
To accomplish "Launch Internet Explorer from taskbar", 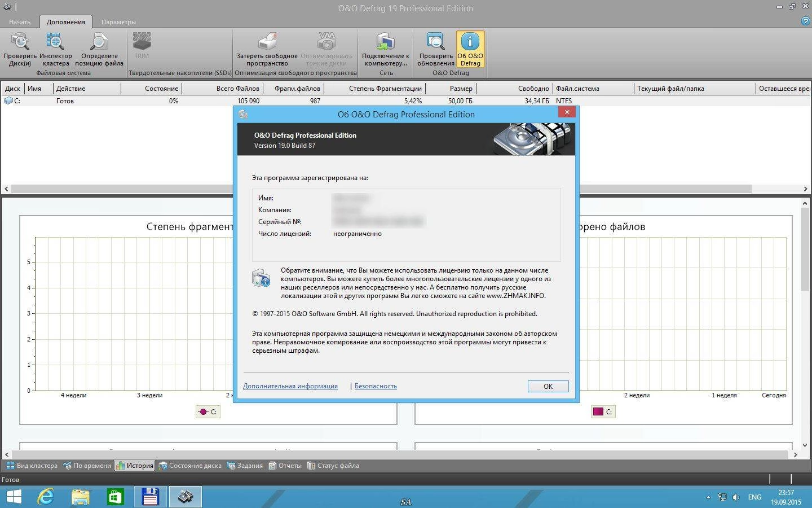I will pos(46,497).
